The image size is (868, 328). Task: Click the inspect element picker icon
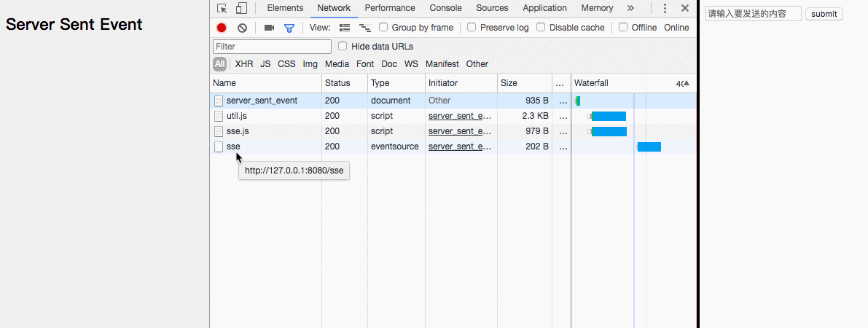[222, 9]
